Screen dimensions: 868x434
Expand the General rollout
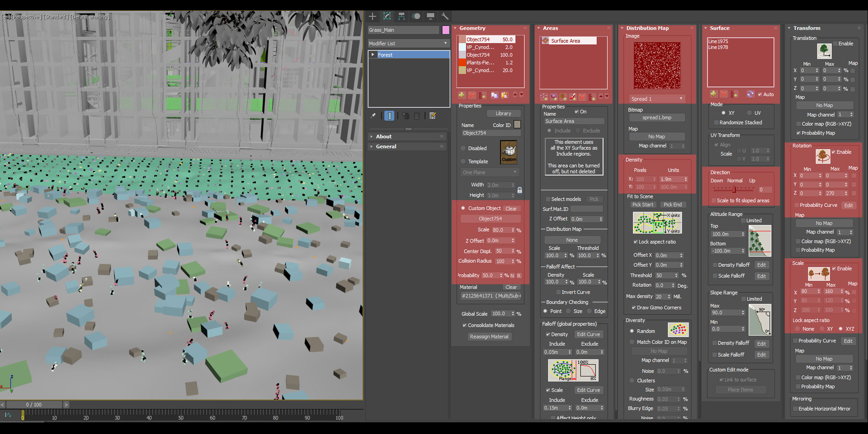[x=386, y=147]
